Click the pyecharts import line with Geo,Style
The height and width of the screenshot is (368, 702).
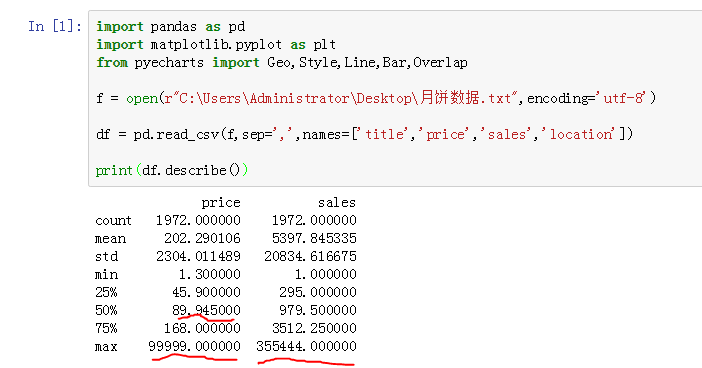[282, 62]
